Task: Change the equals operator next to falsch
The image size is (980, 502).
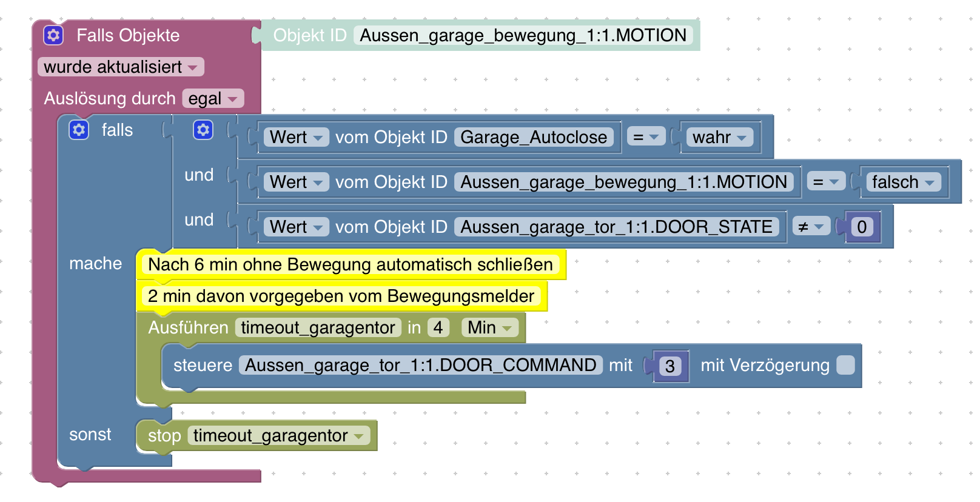Action: (x=825, y=182)
